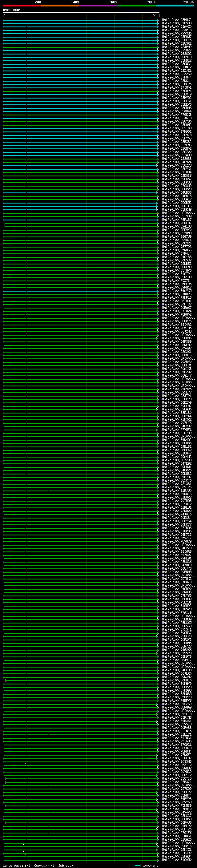Screen dimensions: 197x868
Task: Select the white AV620432 query sequence bar
Action: click(81, 12)
